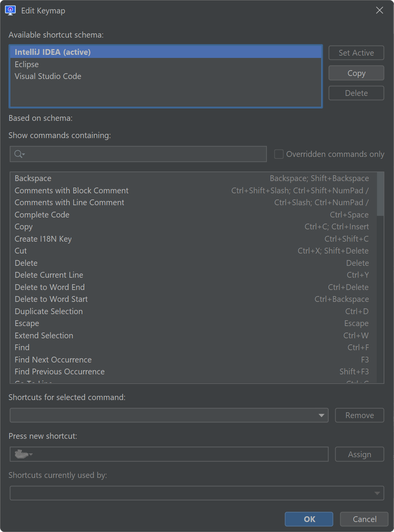This screenshot has height=532, width=394.
Task: Select the Delete to Word Start command
Action: coord(193,299)
